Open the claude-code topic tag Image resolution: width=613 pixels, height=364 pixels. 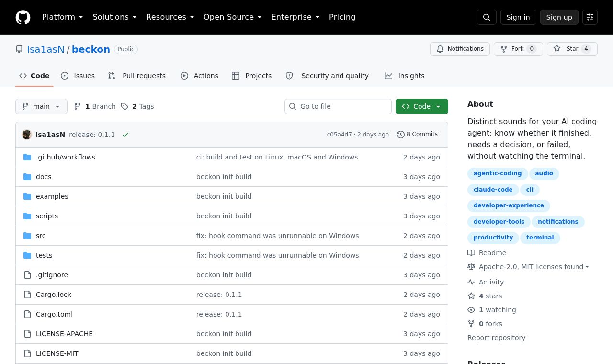point(493,190)
